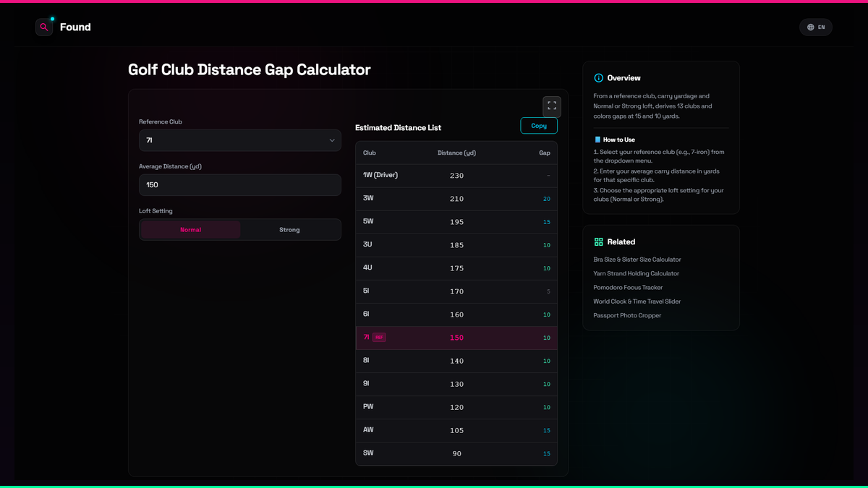The width and height of the screenshot is (868, 488).
Task: Open the EN language selector
Action: pos(816,27)
